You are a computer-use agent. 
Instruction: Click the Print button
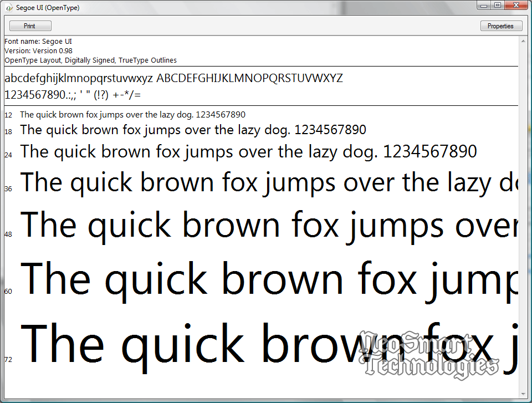(x=30, y=26)
